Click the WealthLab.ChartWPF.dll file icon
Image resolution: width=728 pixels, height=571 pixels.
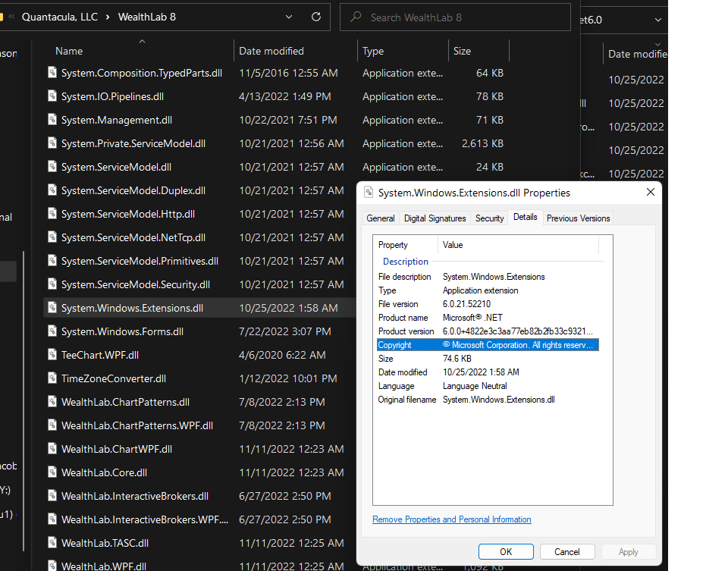click(52, 448)
